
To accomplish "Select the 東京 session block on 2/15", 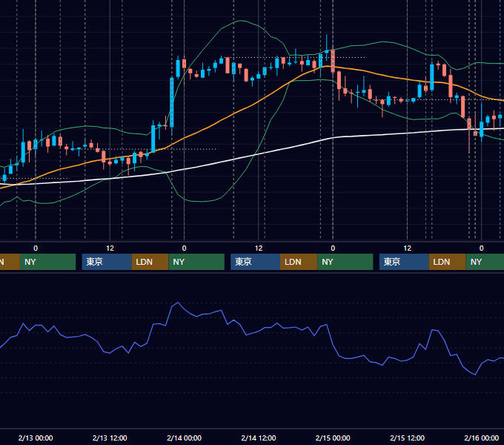I will tap(404, 262).
